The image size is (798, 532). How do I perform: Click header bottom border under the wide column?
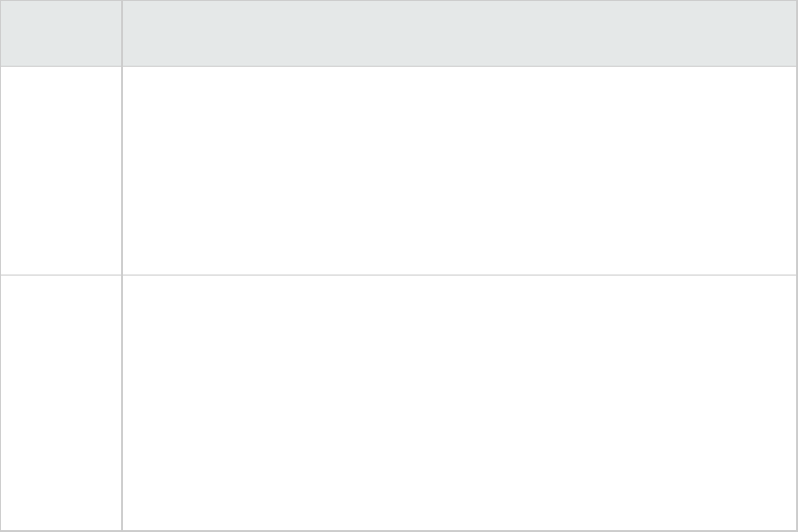click(460, 66)
